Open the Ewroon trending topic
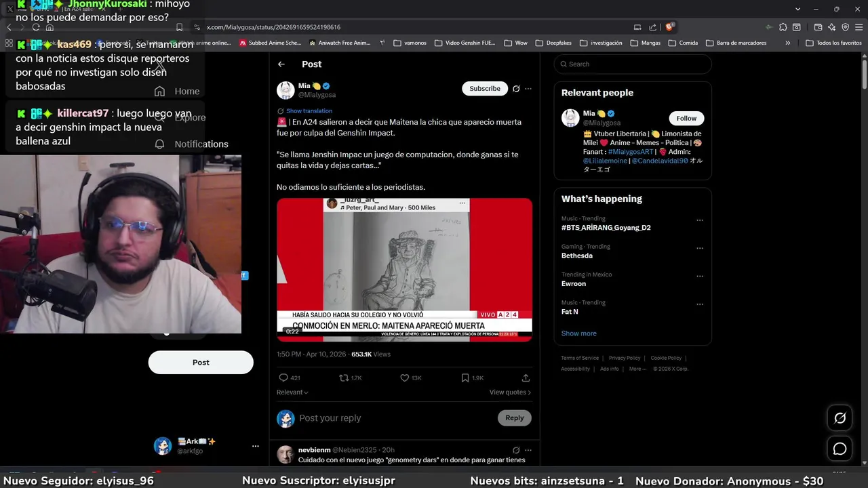 pos(574,284)
